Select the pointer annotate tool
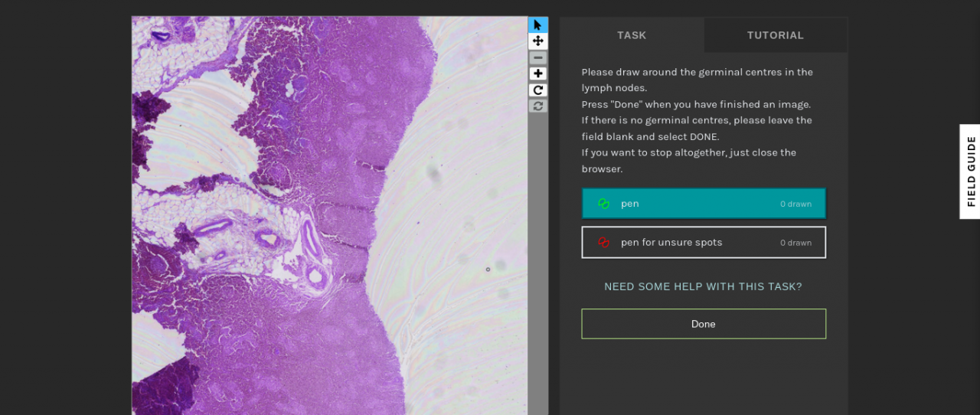Viewport: 980px width, 415px height. pos(538,25)
